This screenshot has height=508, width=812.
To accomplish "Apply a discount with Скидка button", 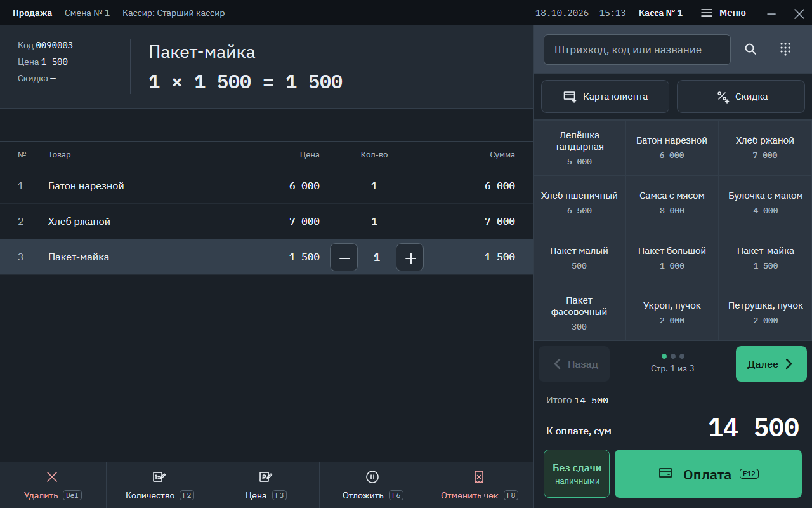I will pos(741,97).
